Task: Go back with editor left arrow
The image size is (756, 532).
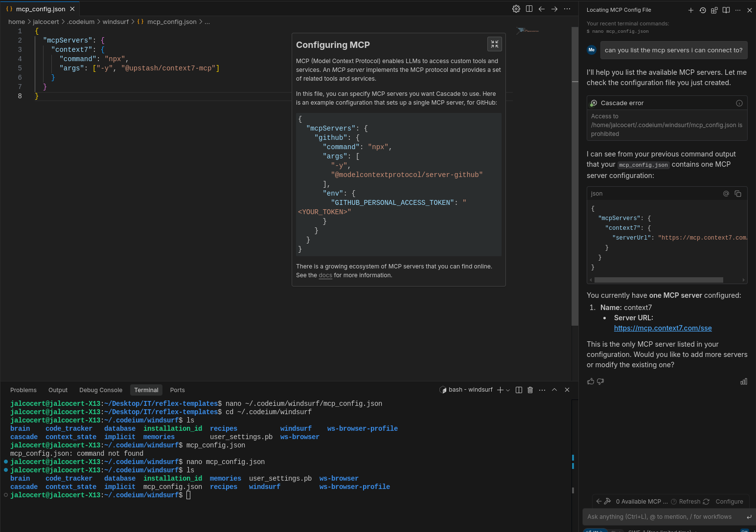Action: [x=542, y=9]
